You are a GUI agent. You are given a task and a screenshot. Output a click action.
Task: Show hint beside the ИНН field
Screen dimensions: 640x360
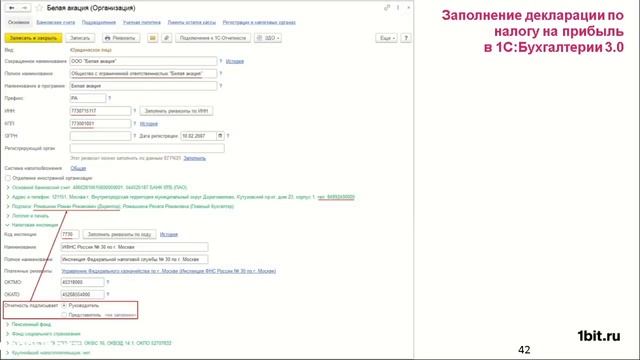(135, 111)
